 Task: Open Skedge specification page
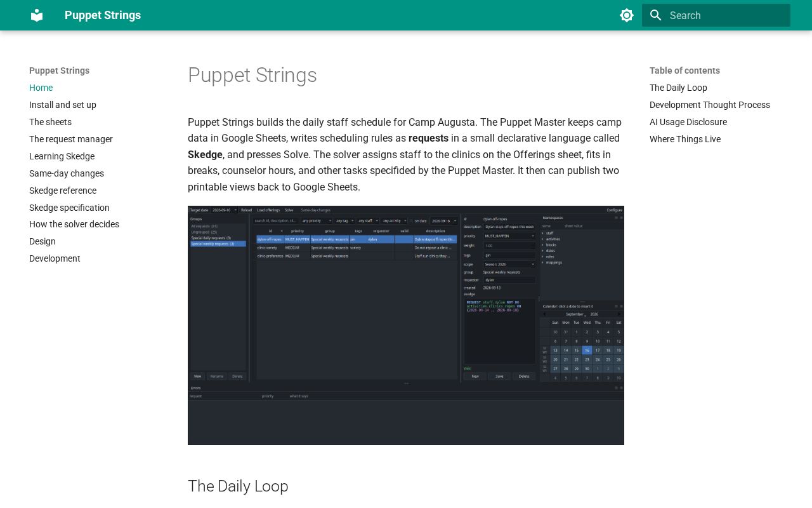tap(70, 208)
